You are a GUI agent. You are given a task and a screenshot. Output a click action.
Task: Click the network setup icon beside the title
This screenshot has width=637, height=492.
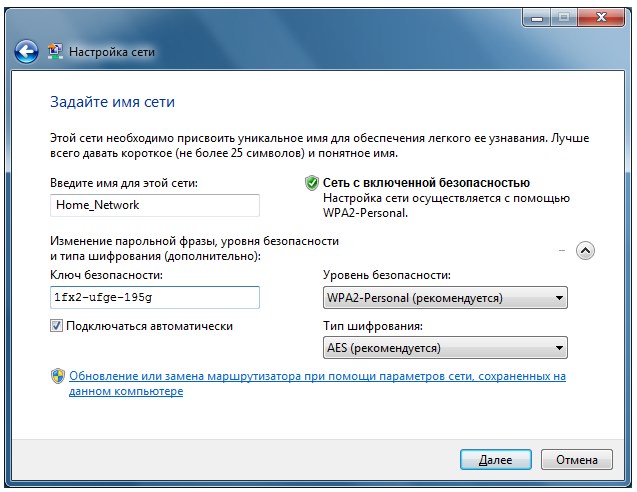[55, 52]
